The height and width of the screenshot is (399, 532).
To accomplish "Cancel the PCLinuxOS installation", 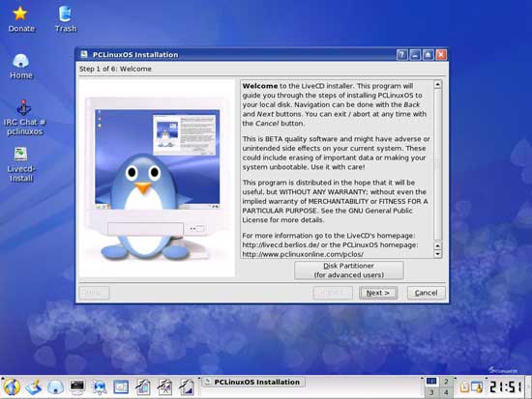I will [x=427, y=293].
